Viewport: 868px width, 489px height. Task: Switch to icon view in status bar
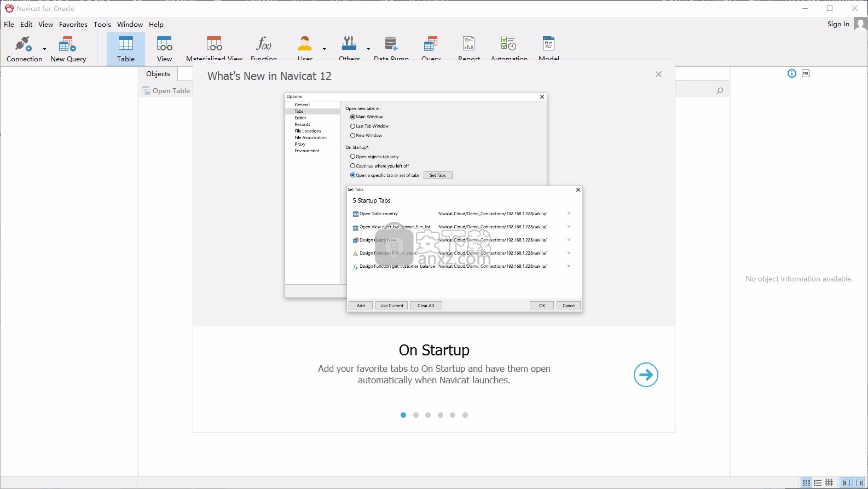(x=806, y=483)
